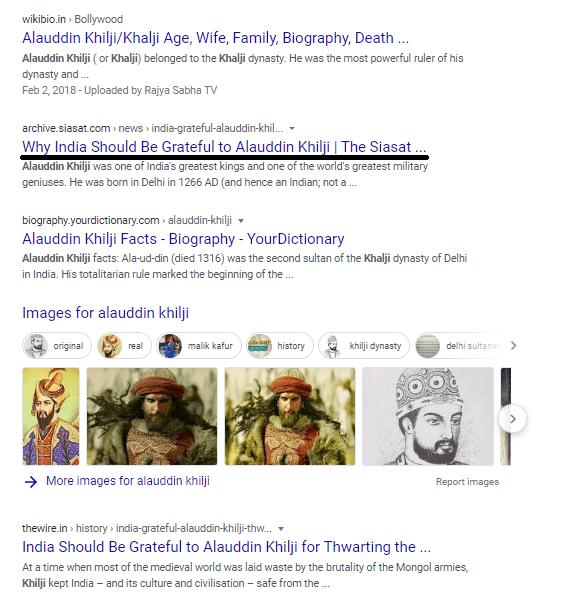Choose the 'delhi sultanate' filter chip

point(460,346)
